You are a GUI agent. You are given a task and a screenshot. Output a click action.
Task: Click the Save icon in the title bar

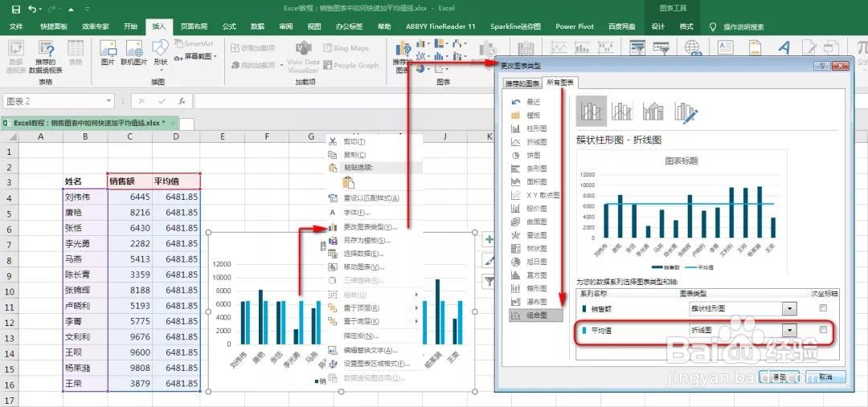[16, 9]
